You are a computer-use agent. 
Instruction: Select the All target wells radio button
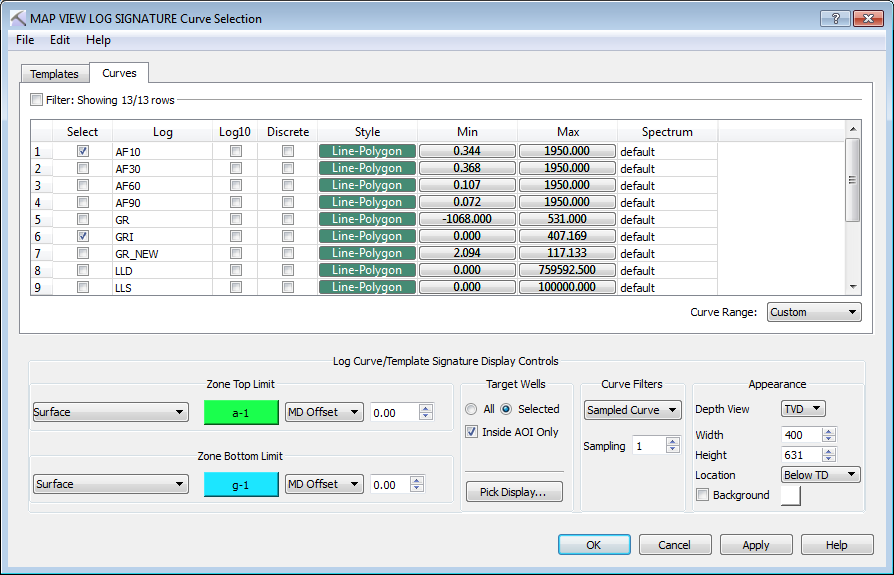point(471,409)
